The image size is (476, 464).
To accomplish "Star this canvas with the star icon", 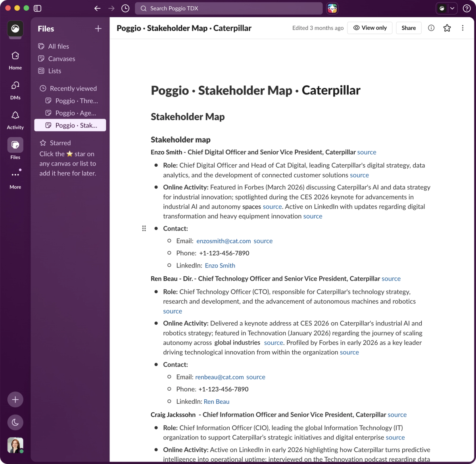I will (x=447, y=28).
